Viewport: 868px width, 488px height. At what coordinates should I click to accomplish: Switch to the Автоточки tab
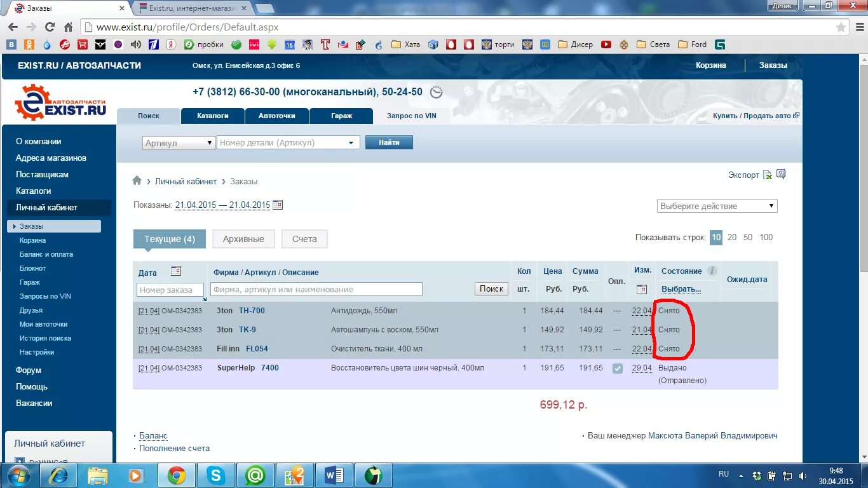[x=277, y=116]
